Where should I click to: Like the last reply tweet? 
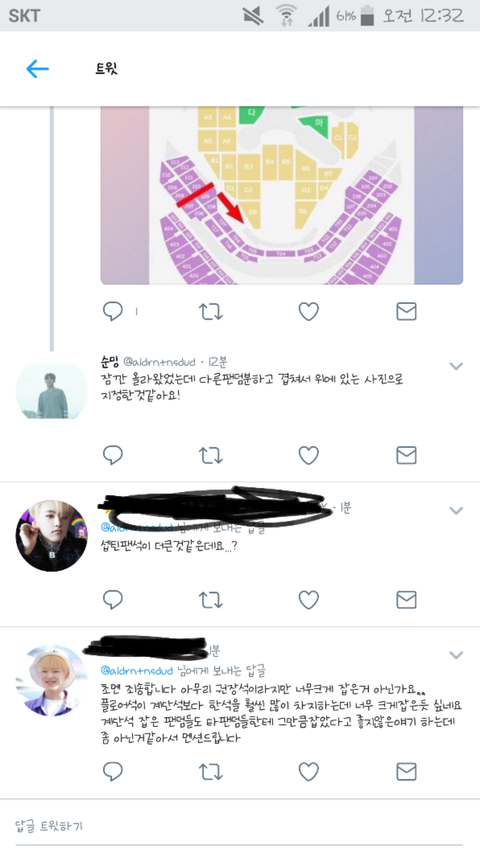tap(309, 771)
